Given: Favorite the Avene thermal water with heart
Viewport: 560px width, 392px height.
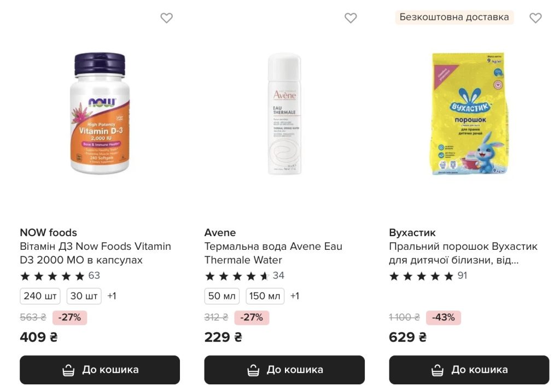Looking at the screenshot, I should click(x=351, y=18).
